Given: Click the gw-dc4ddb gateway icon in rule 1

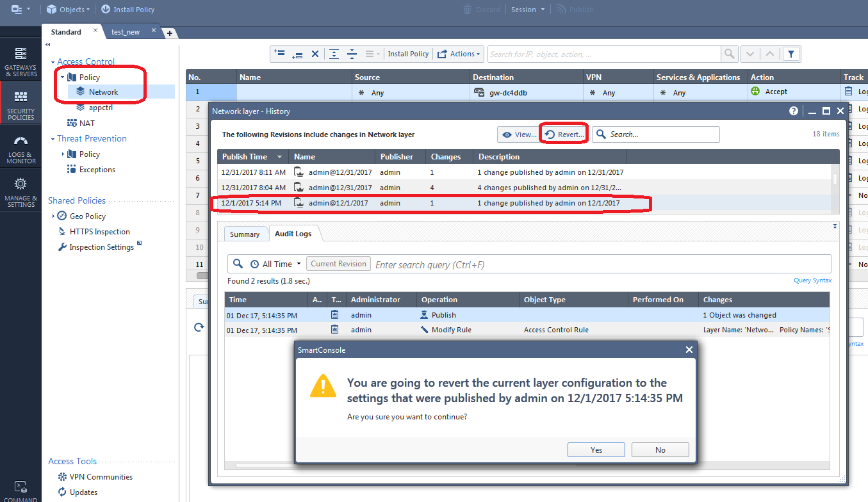Looking at the screenshot, I should click(x=479, y=92).
